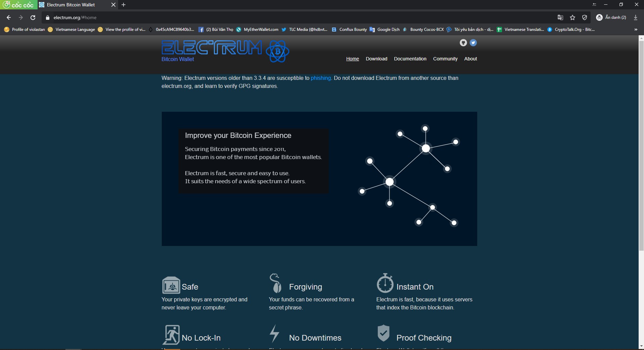Image resolution: width=644 pixels, height=350 pixels.
Task: Open the 0x45cA94C89640b3 address bookmark
Action: tap(171, 30)
